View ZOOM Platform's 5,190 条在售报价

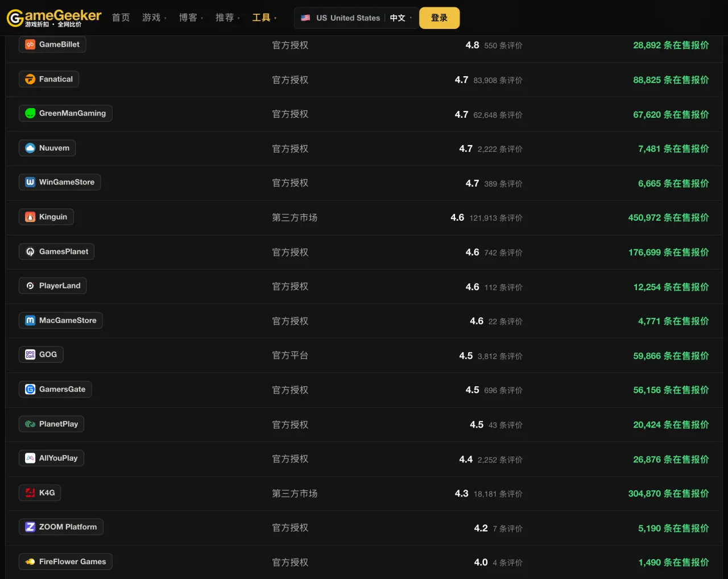click(x=673, y=528)
